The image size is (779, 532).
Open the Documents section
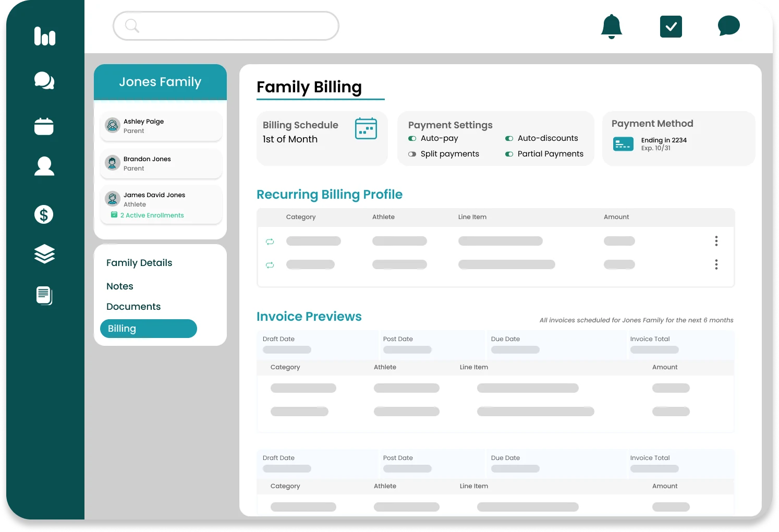pos(133,307)
